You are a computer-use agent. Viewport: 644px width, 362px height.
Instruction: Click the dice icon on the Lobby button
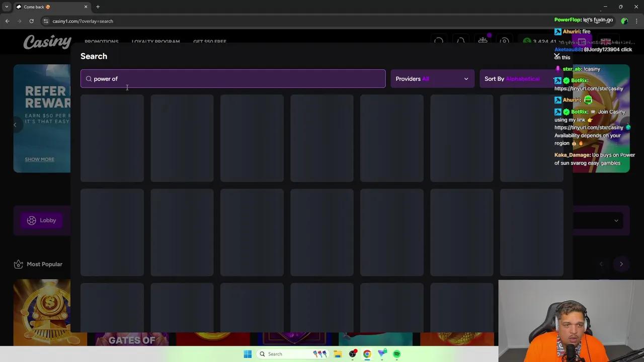[31, 220]
